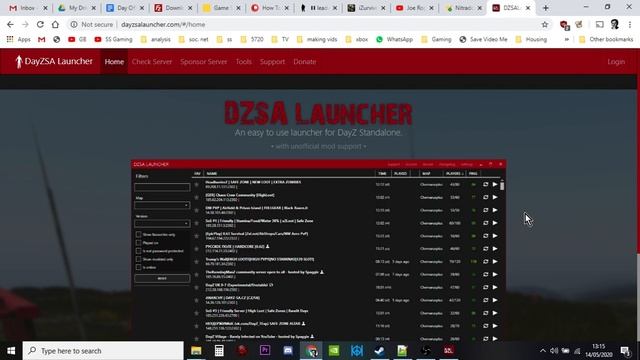This screenshot has height=360, width=640.
Task: Open the Chrome cast media icon
Action: [x=600, y=24]
